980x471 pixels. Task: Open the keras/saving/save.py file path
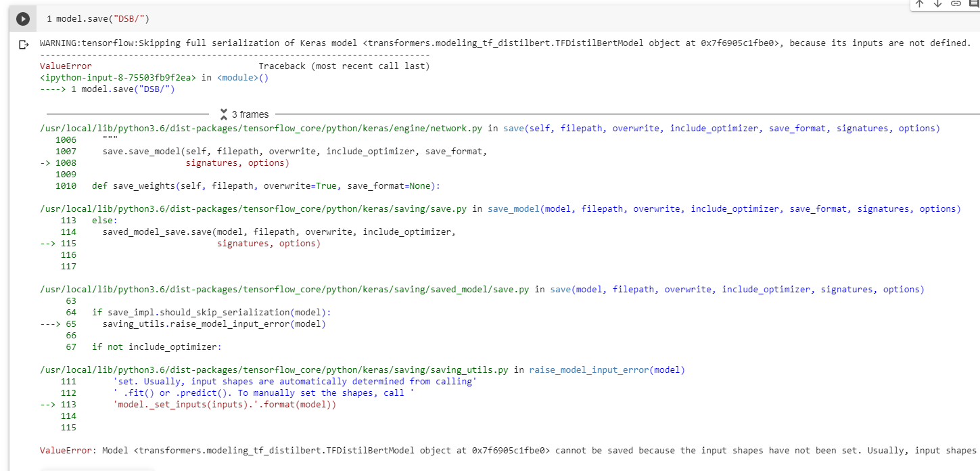[x=253, y=209]
